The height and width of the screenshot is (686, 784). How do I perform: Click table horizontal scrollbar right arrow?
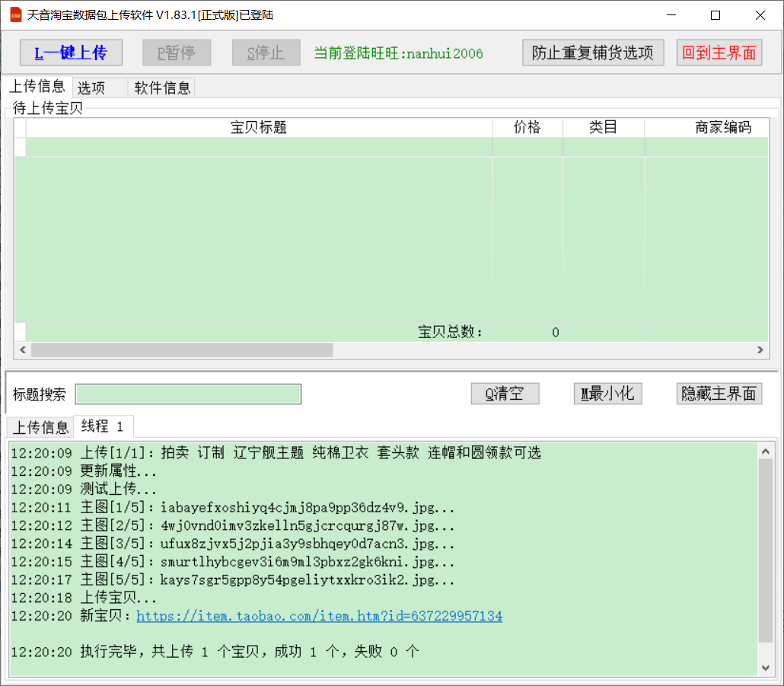760,349
